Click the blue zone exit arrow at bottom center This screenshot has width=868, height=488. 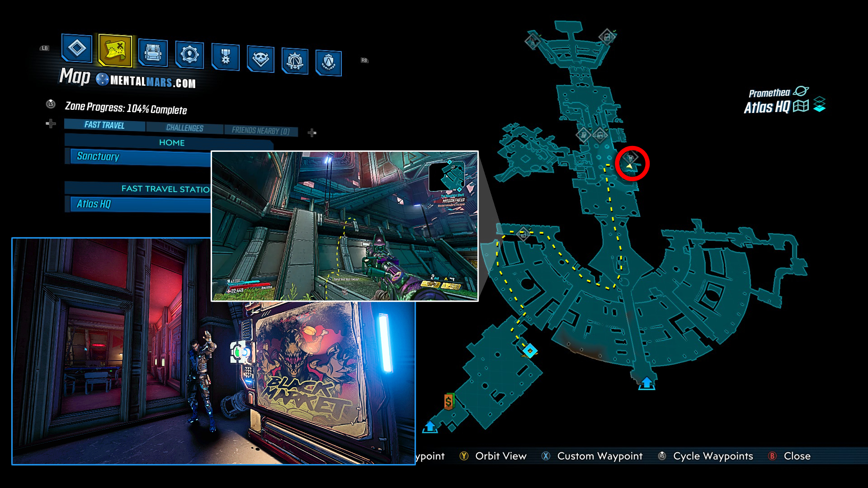tap(646, 383)
